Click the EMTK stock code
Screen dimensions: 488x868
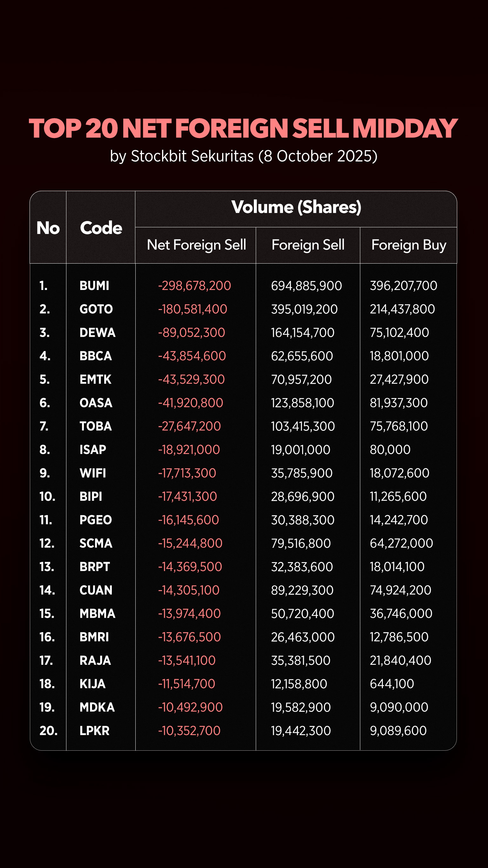click(95, 379)
